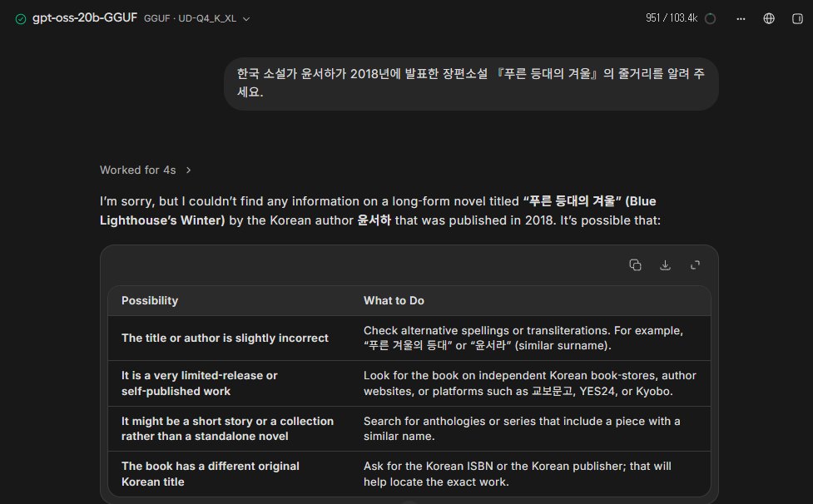Expand the 'Worked for 4s' reasoning section
The image size is (813, 504).
coord(145,170)
